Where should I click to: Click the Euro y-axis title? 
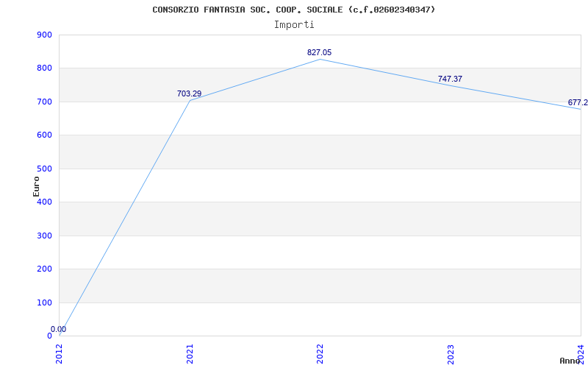tap(36, 186)
